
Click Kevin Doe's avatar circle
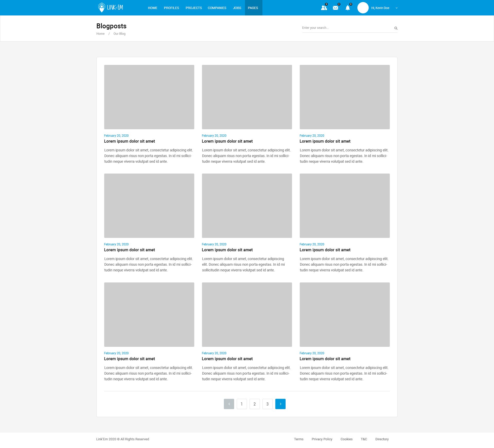[363, 8]
